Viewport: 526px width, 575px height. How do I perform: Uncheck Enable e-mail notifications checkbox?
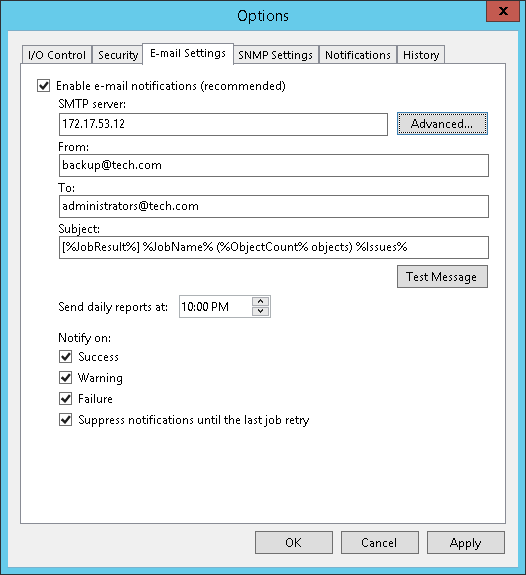pos(44,86)
